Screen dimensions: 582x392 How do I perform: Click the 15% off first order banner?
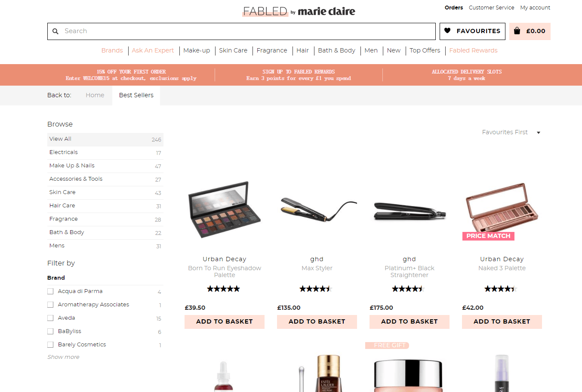point(131,75)
